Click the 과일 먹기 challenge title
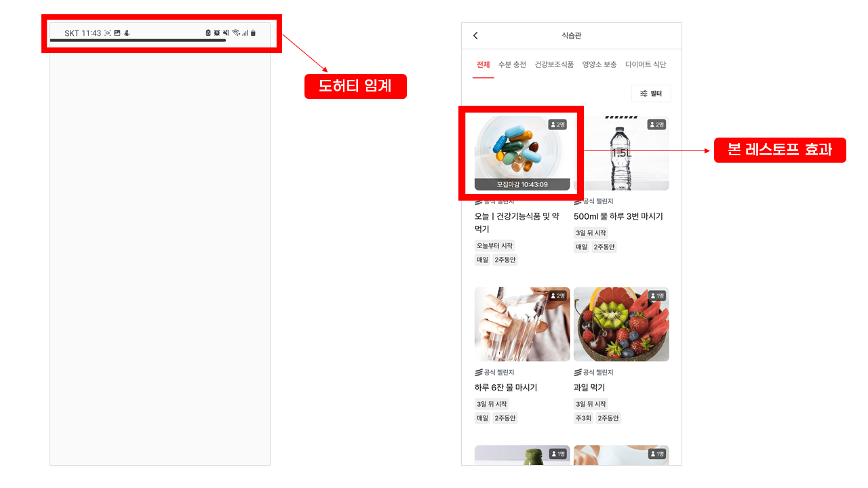 [x=589, y=388]
